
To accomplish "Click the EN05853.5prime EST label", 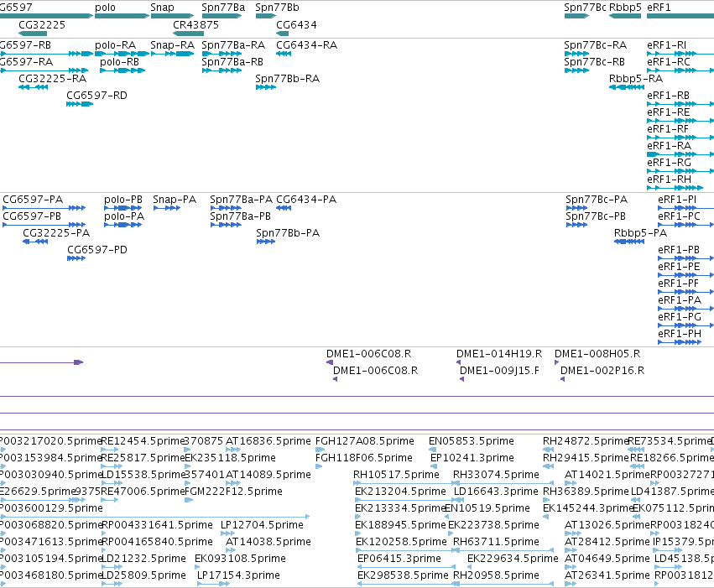I will [x=472, y=441].
